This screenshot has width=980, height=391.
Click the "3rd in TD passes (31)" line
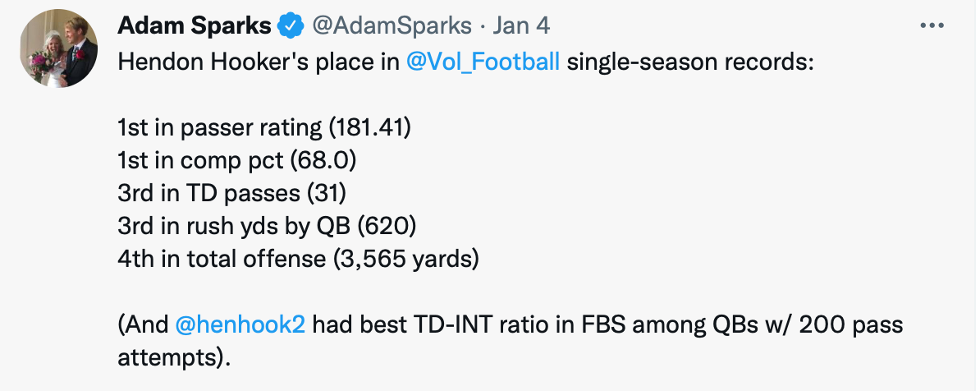pyautogui.click(x=233, y=194)
